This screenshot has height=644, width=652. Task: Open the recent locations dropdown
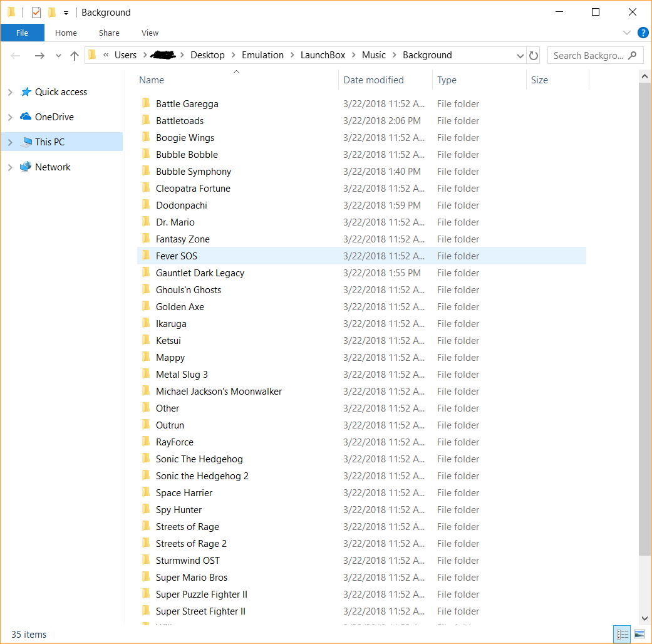point(58,55)
